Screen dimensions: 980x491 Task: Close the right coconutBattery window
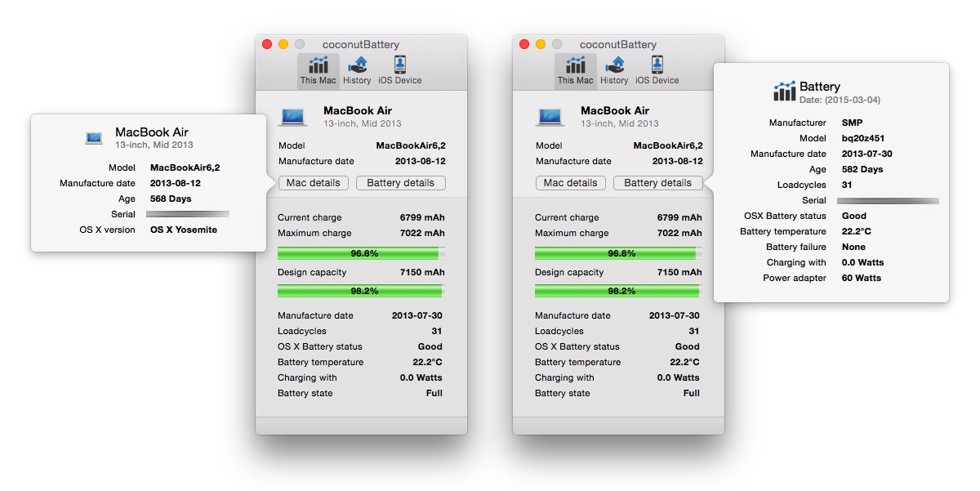click(524, 44)
